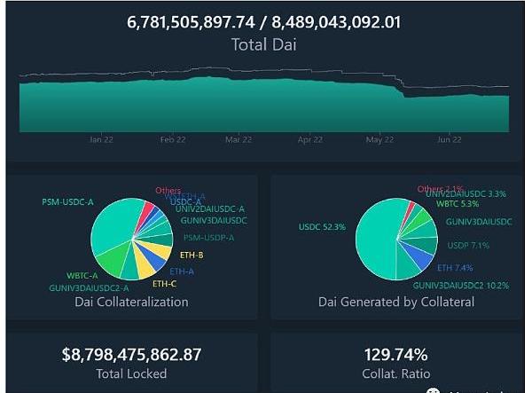Screen dimensions: 532x393
Task: Click the blue ETH-A label
Action: tap(182, 271)
